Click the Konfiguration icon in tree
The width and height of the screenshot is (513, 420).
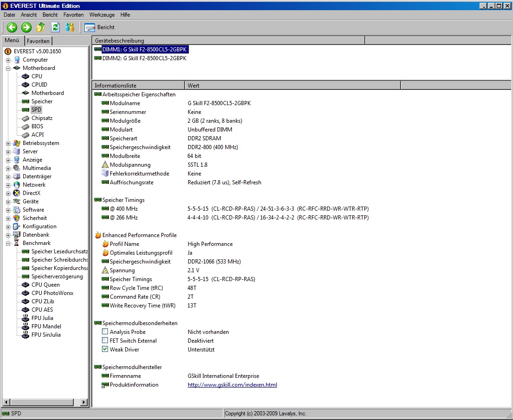(17, 226)
